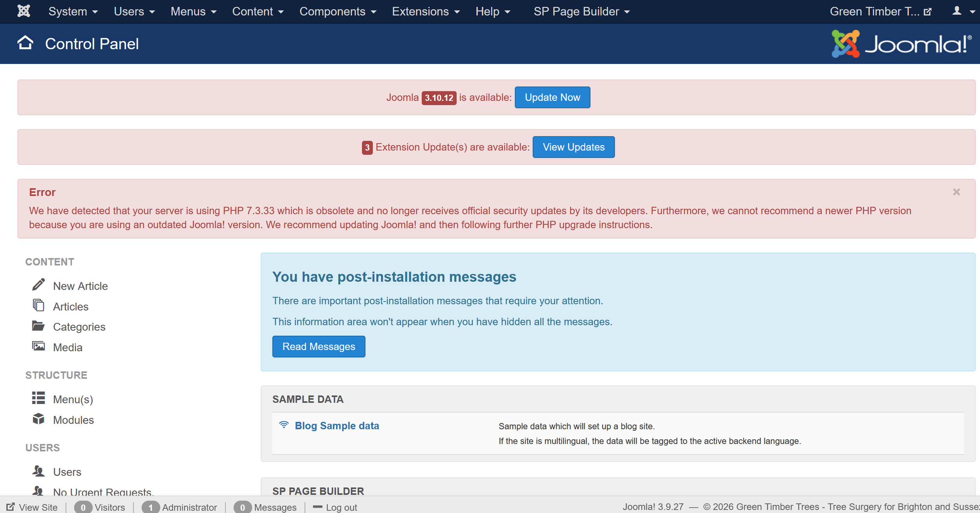Click the Control Panel home icon
The width and height of the screenshot is (980, 513).
[x=25, y=43]
